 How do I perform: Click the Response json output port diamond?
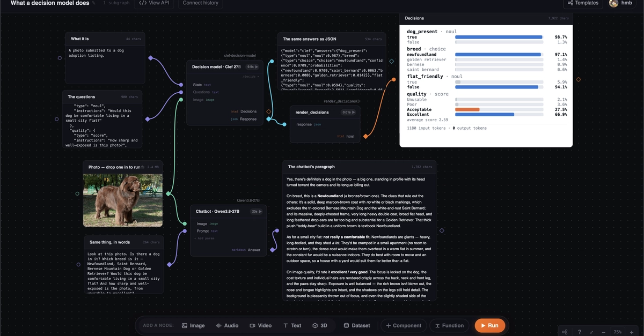pyautogui.click(x=268, y=119)
